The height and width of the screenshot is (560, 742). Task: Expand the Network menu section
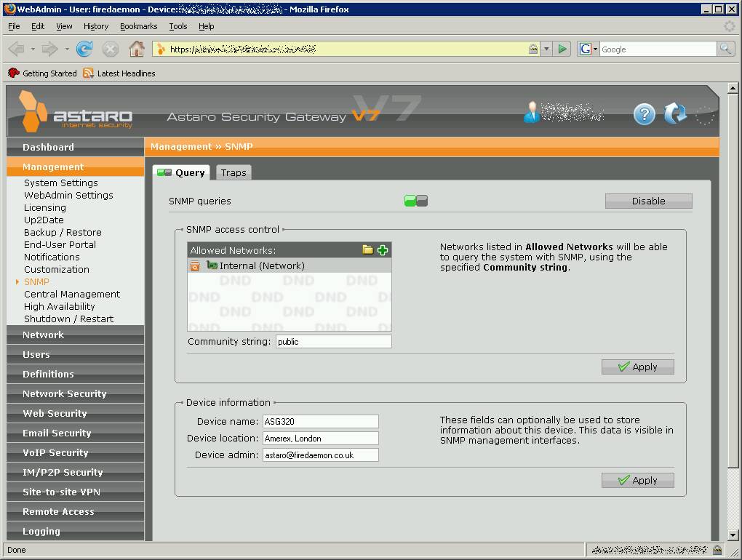coord(76,335)
